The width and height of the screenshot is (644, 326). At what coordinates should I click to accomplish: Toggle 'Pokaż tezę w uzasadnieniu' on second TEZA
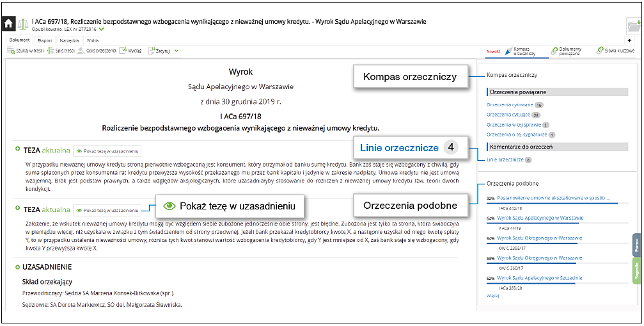[107, 209]
